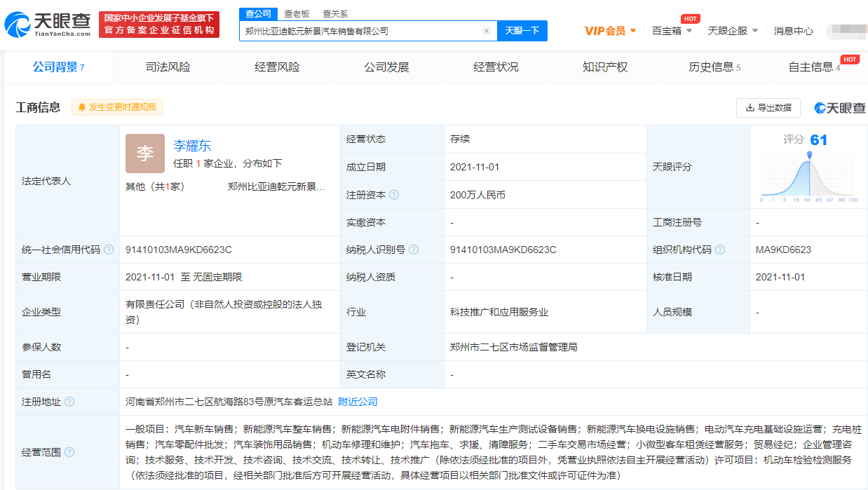Select the 查老板 search tab
This screenshot has height=490, width=868.
click(297, 13)
